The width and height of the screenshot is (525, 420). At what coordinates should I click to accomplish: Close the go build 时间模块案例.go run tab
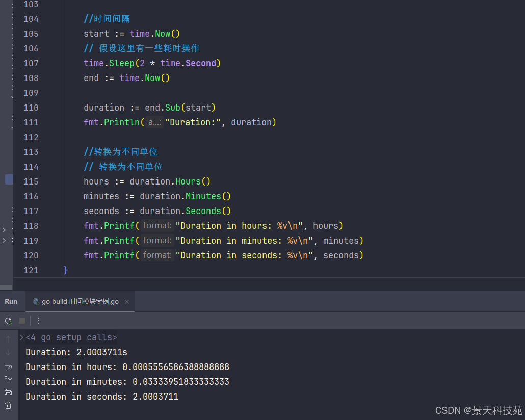pos(127,302)
